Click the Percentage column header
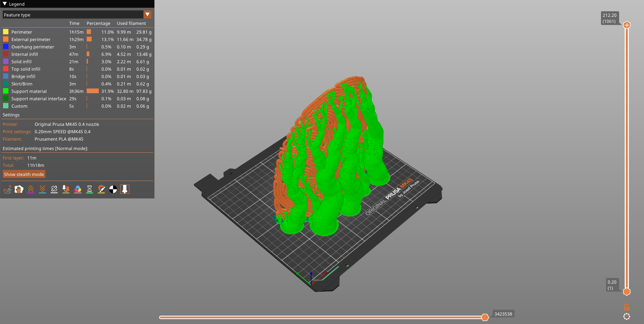 pos(98,23)
